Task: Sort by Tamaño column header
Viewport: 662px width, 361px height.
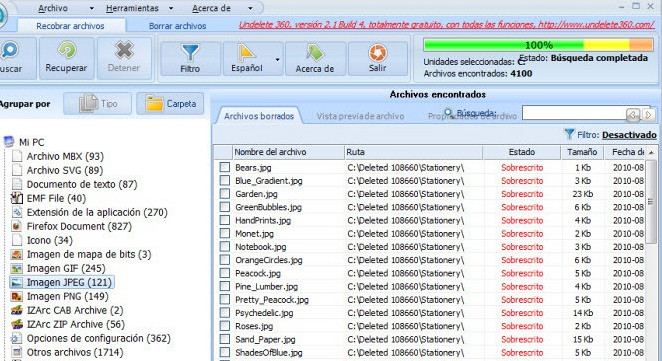Action: pos(582,152)
